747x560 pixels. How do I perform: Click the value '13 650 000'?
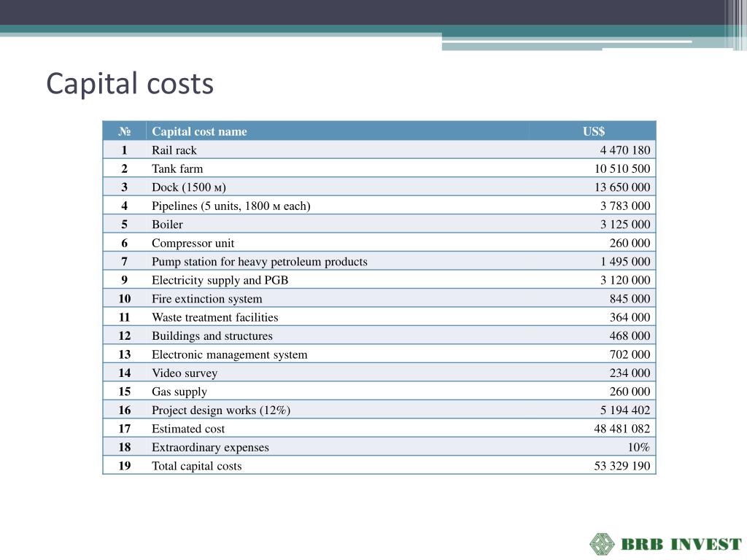622,187
